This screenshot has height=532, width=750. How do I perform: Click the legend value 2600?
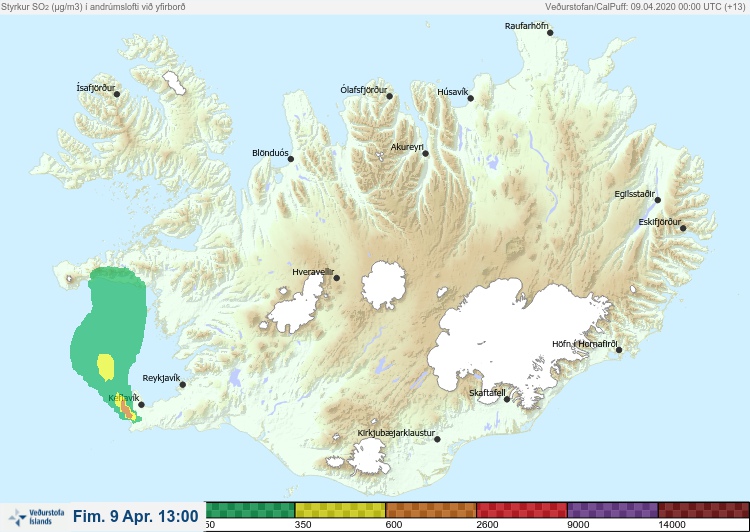pyautogui.click(x=487, y=525)
